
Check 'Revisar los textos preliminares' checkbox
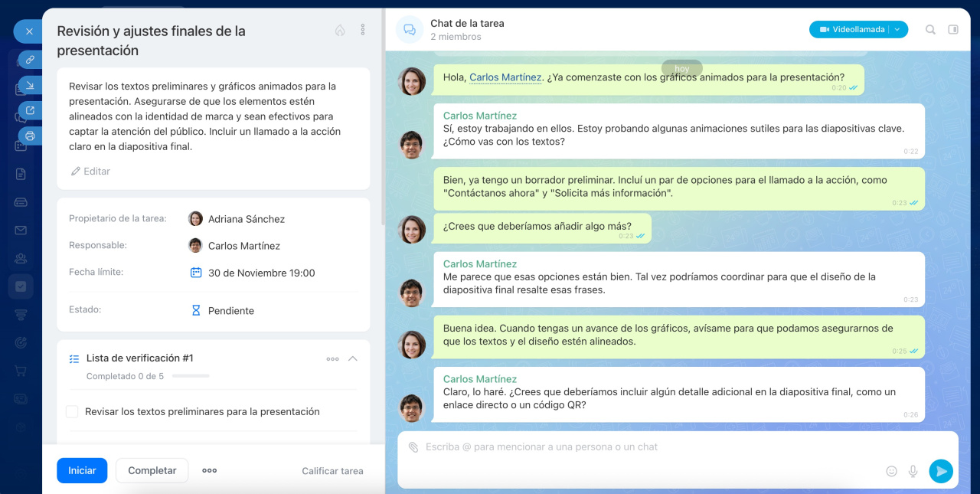[72, 412]
